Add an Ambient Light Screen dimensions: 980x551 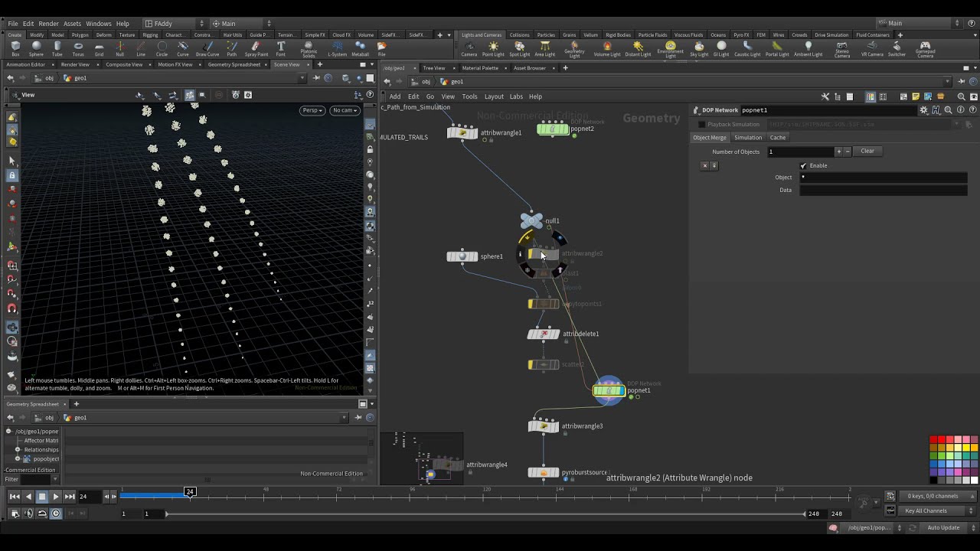pyautogui.click(x=808, y=49)
